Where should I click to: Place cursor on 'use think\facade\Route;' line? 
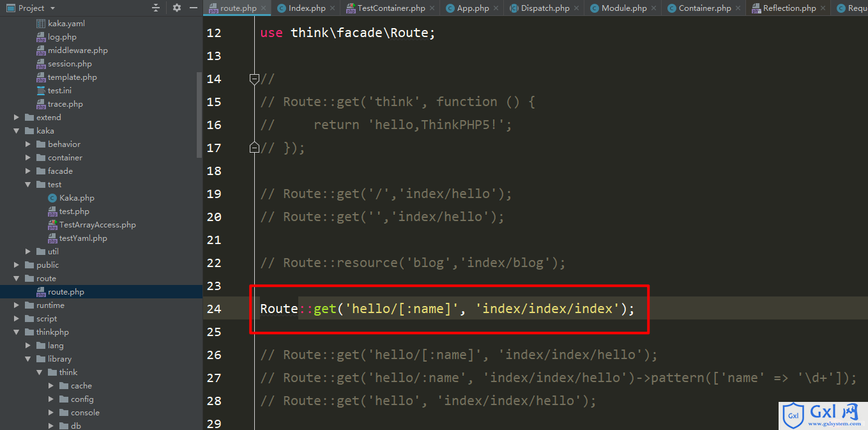[347, 33]
